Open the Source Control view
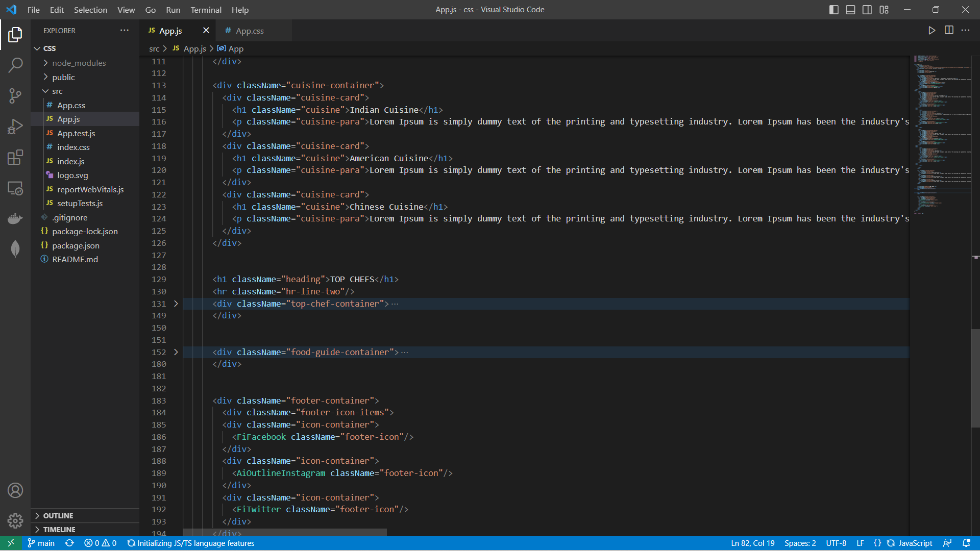Screen dimensions: 980x551 15,96
